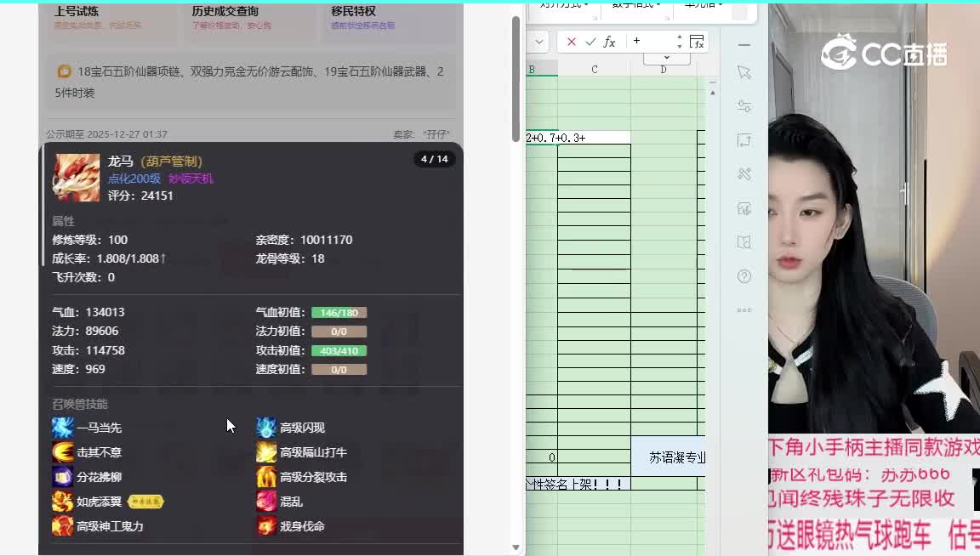980x556 pixels.
Task: Open the 数字格式 ribbon dropdown
Action: click(x=635, y=5)
